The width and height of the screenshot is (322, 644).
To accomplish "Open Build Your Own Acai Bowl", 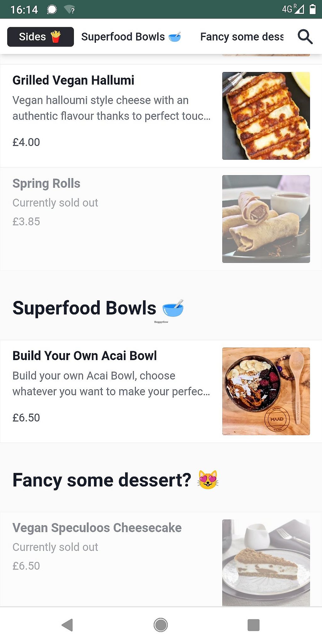I will (x=85, y=356).
